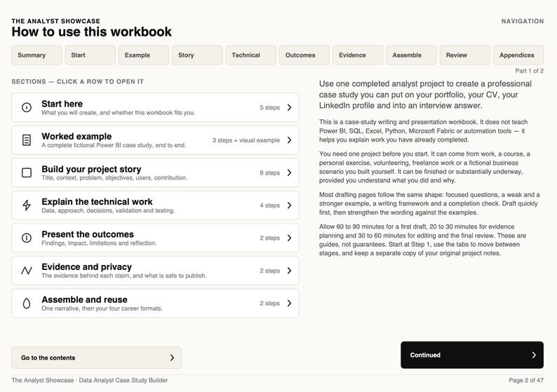Expand the Worked example row chevron
The height and width of the screenshot is (392, 557).
pos(289,140)
